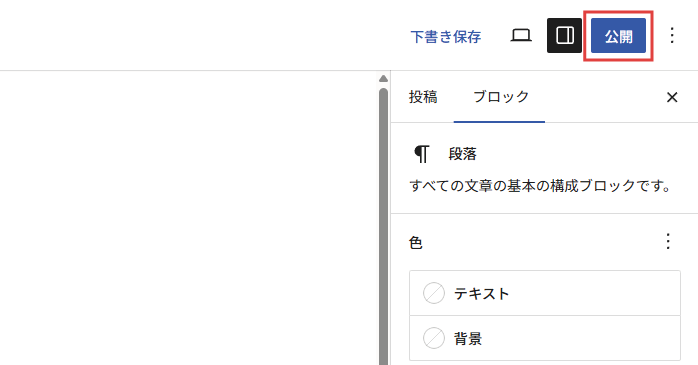Click the blue 公開 button
This screenshot has height=365, width=698.
(618, 36)
